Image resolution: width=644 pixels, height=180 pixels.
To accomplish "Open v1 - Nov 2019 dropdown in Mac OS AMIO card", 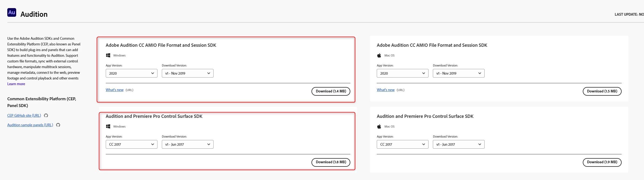I will (458, 73).
